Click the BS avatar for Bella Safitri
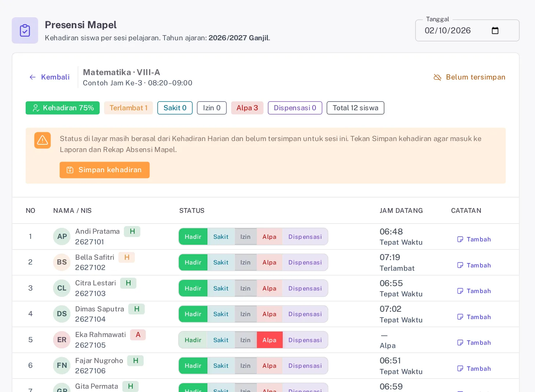The height and width of the screenshot is (392, 535). (x=62, y=262)
